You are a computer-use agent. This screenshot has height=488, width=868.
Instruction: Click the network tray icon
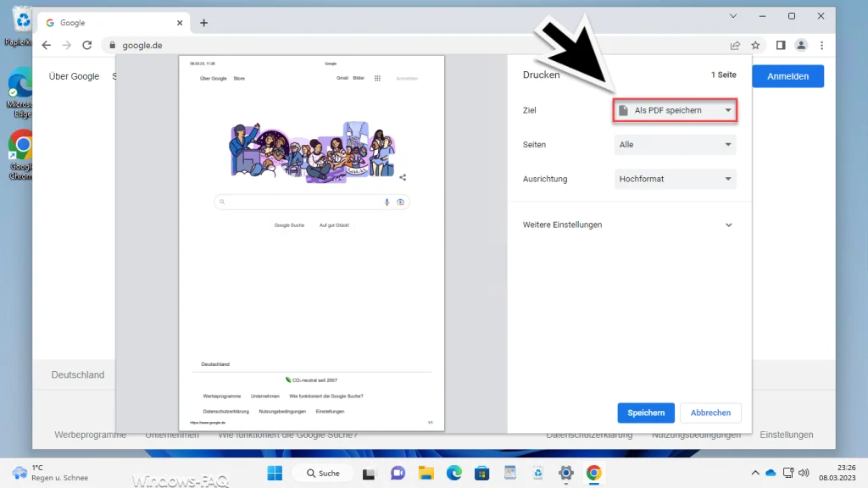[x=787, y=473]
